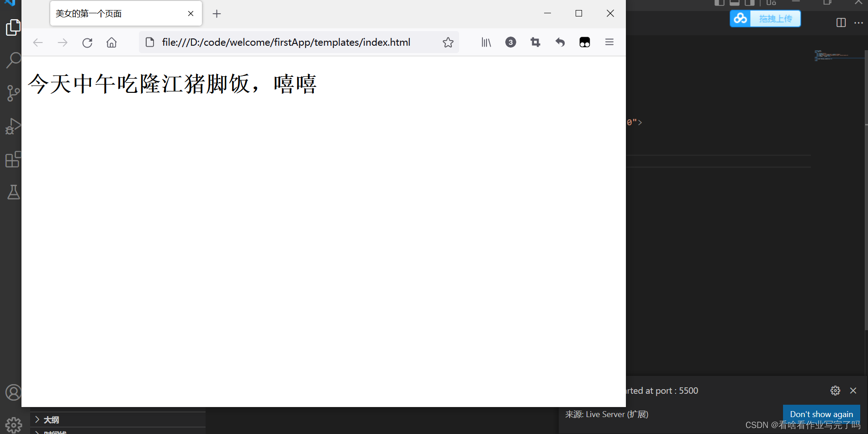
Task: Click the crop screenshot toolbar icon
Action: (535, 43)
